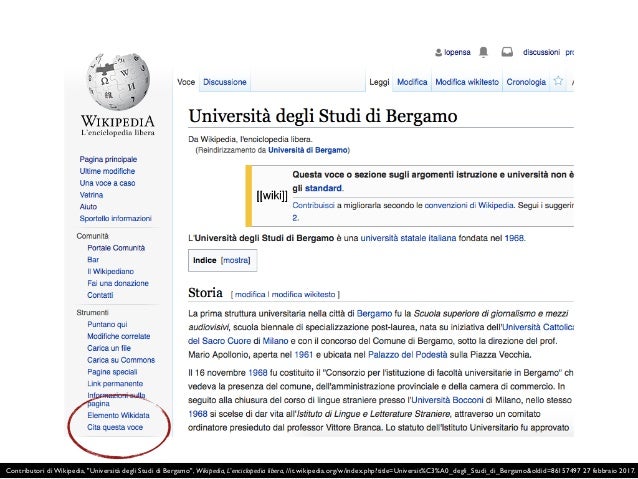Viewport: 638px width, 479px height.
Task: Click the Wikipedia globe logo
Action: 118,82
